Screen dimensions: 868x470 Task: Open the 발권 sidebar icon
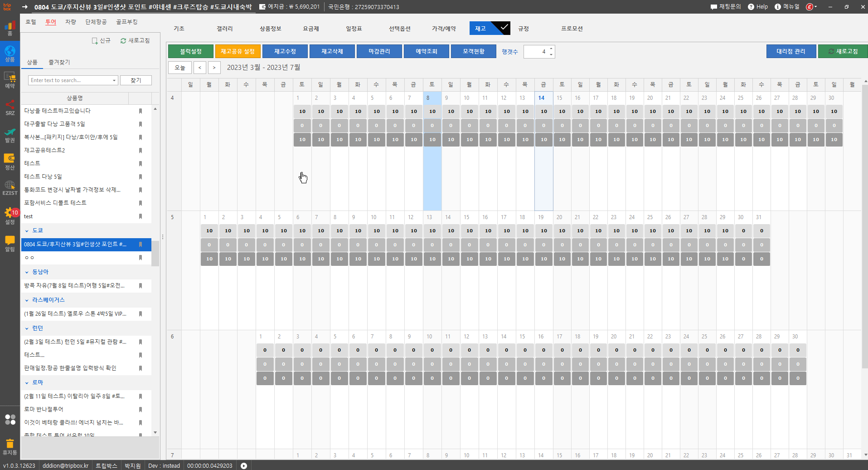(x=10, y=135)
